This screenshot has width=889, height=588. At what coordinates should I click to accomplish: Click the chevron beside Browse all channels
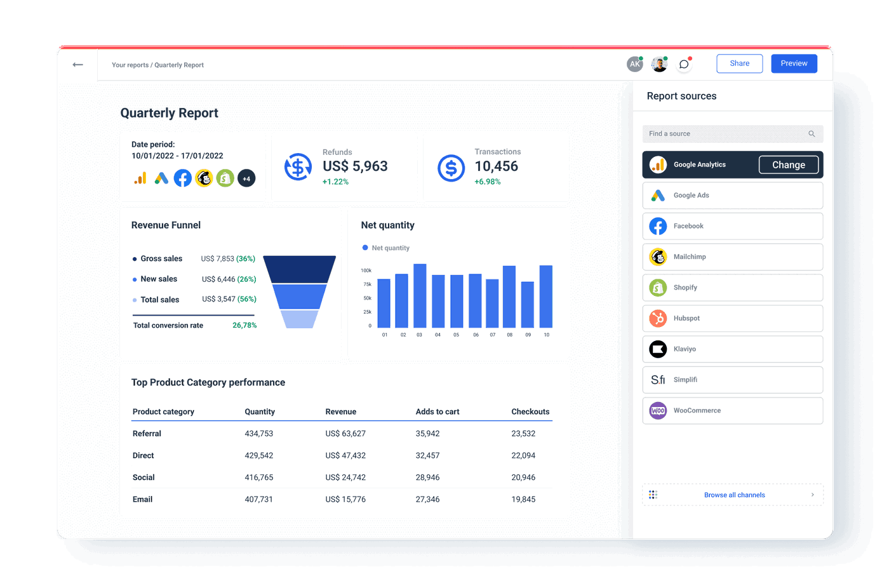pyautogui.click(x=812, y=495)
